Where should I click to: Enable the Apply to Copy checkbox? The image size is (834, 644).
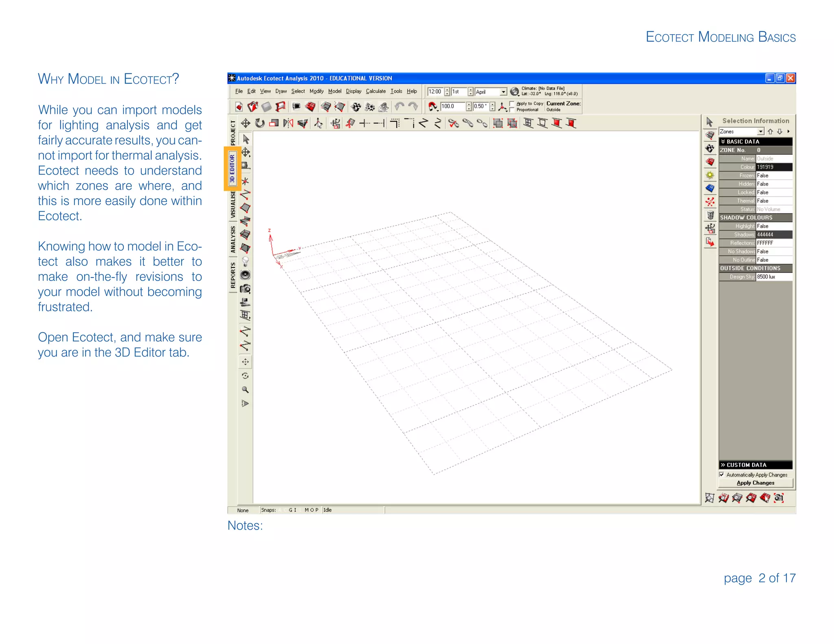click(x=512, y=104)
